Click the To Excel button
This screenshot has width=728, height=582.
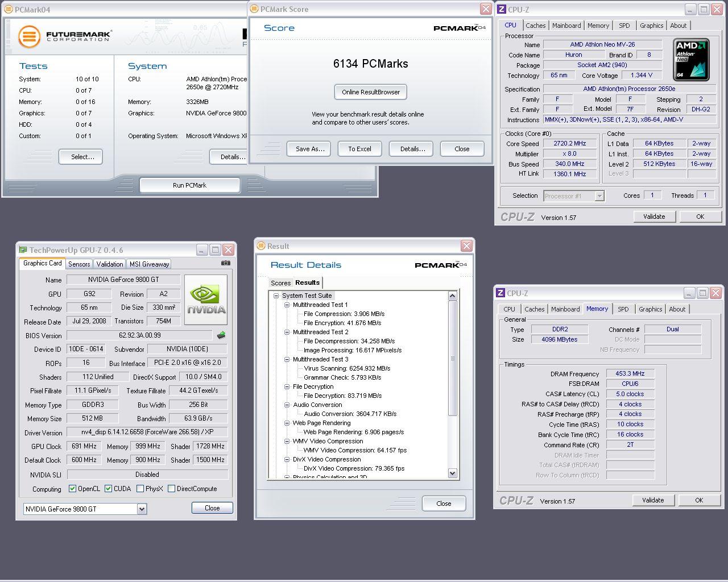[359, 149]
